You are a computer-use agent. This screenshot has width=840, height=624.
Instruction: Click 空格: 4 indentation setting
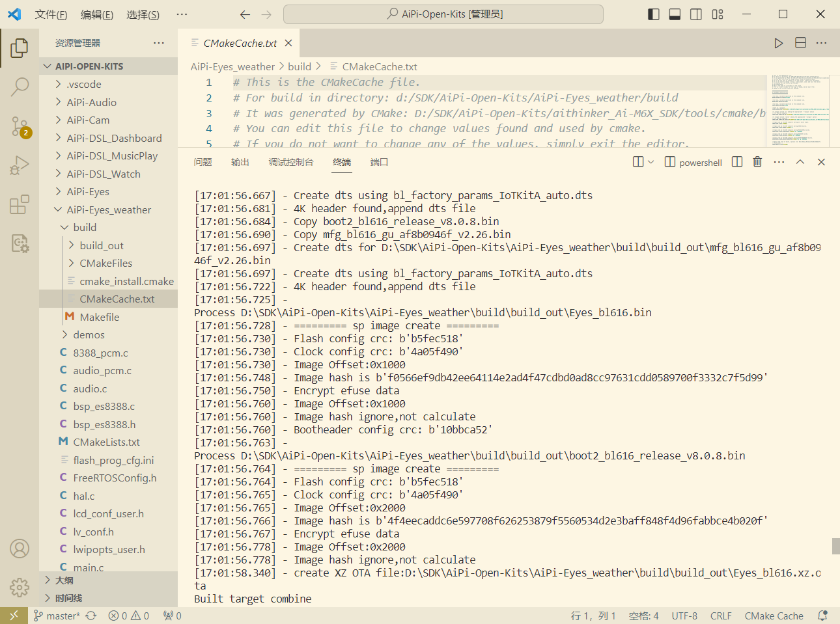[x=643, y=616]
